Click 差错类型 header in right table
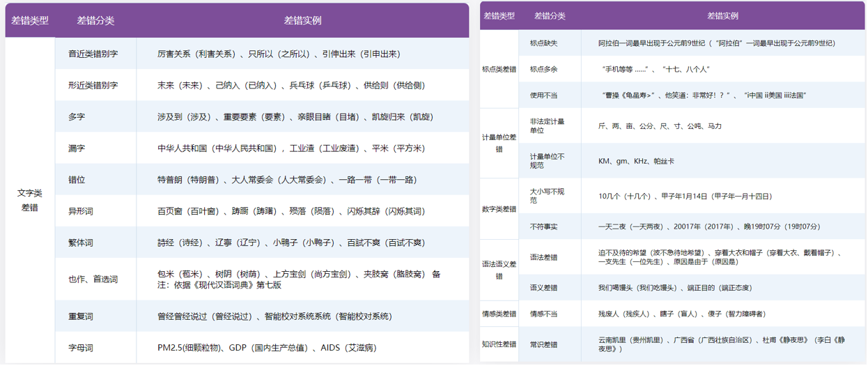Image resolution: width=868 pixels, height=368 pixels. click(499, 15)
